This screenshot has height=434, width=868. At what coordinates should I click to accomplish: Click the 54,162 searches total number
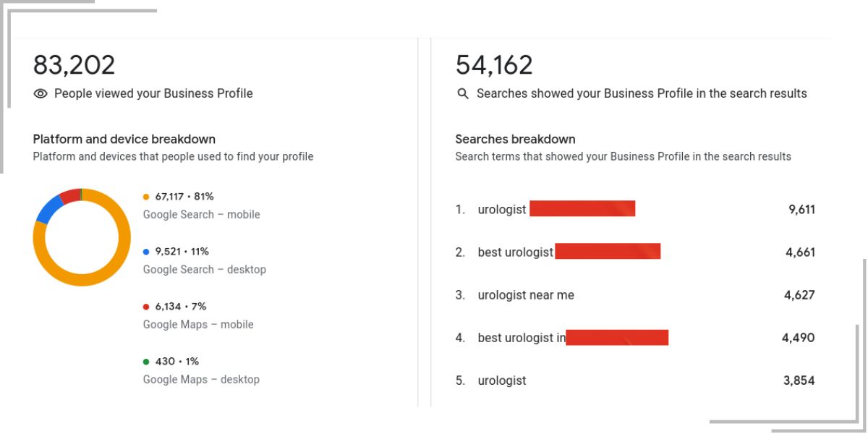pyautogui.click(x=494, y=65)
